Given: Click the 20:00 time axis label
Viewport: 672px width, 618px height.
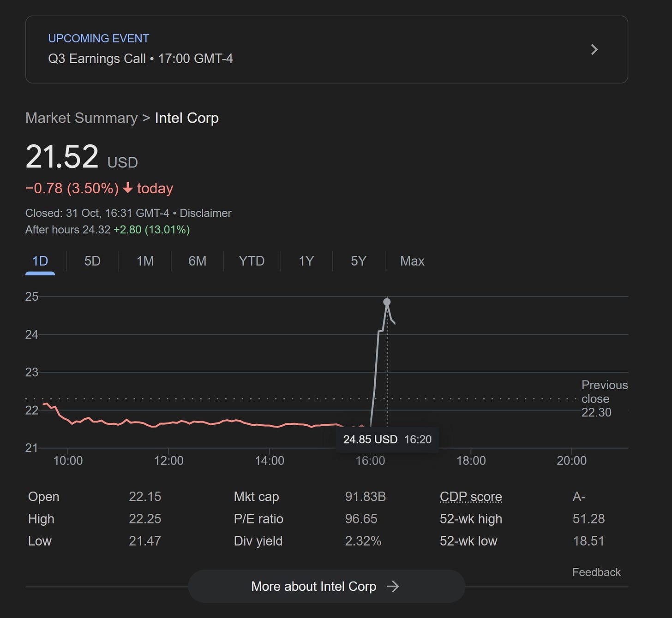Looking at the screenshot, I should [x=571, y=461].
